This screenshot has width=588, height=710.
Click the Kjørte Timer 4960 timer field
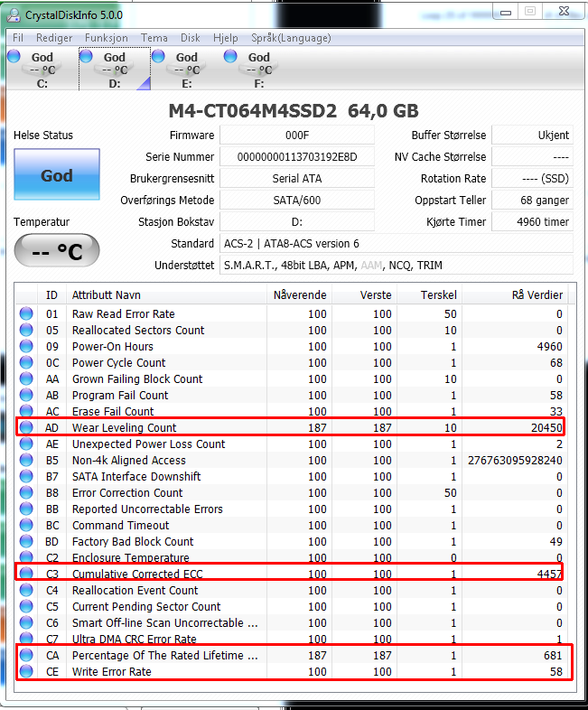click(x=532, y=222)
